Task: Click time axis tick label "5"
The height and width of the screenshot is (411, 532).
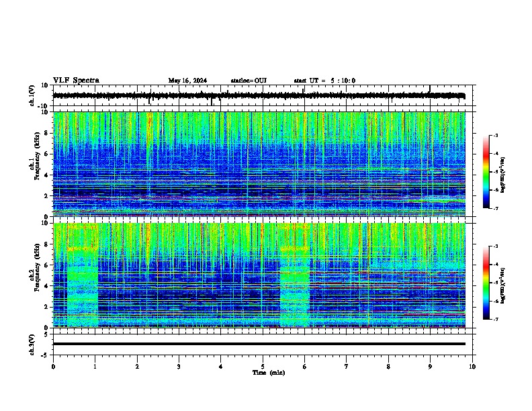Action: pos(263,367)
